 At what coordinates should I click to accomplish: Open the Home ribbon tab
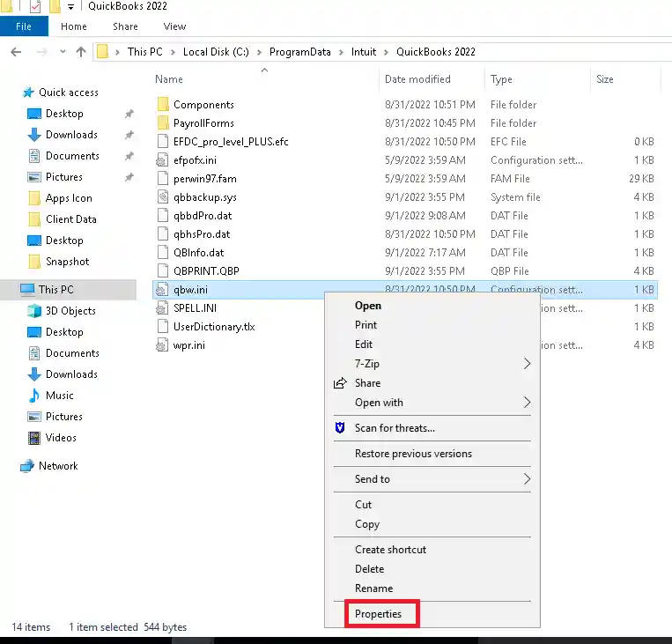click(74, 26)
